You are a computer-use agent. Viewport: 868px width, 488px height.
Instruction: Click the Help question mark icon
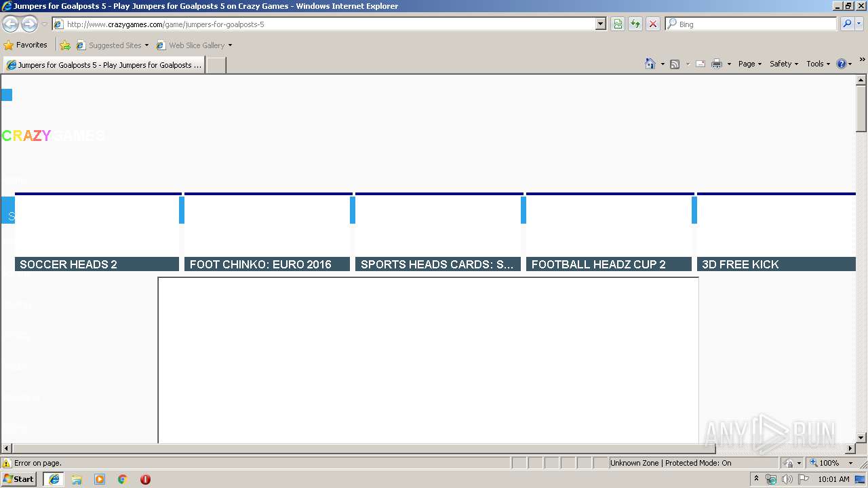[842, 64]
